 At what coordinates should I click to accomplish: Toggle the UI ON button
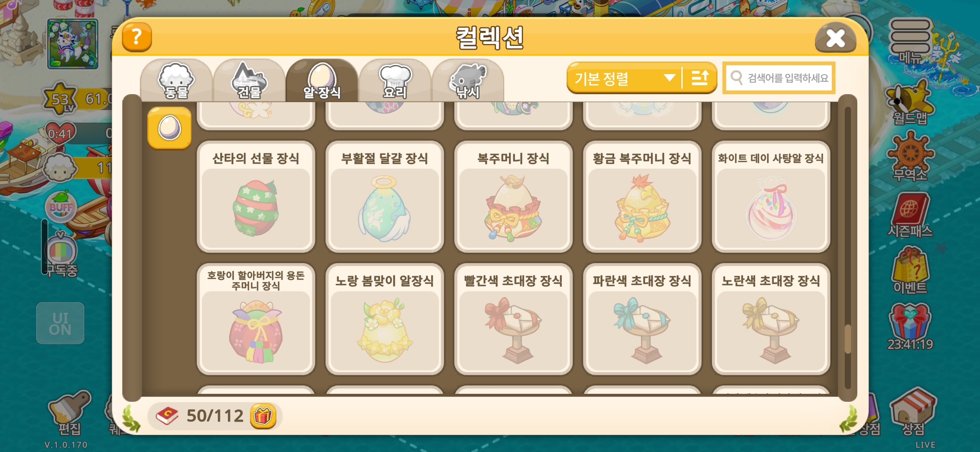[60, 324]
